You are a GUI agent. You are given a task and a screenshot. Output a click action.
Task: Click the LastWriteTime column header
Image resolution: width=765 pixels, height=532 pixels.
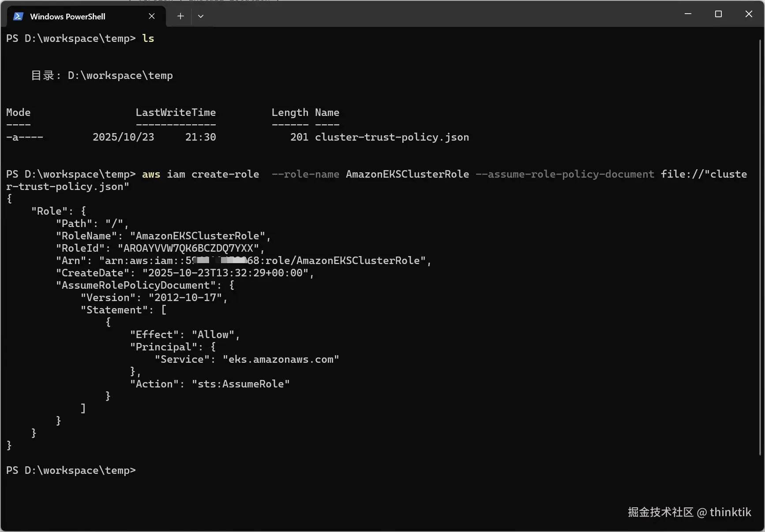tap(176, 113)
